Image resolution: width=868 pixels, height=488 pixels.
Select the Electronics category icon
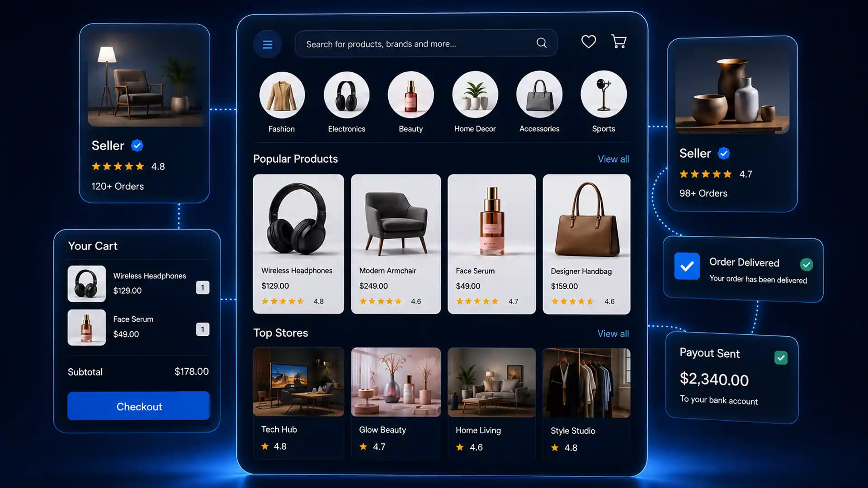tap(346, 95)
